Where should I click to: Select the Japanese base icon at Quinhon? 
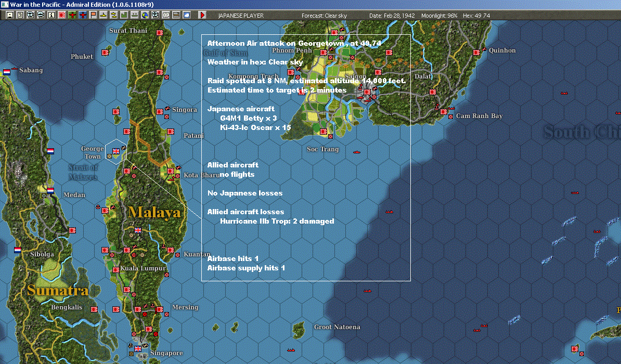pos(476,53)
